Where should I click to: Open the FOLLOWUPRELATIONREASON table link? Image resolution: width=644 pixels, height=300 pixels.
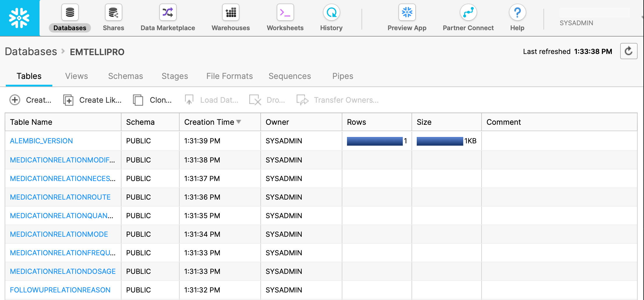pyautogui.click(x=60, y=290)
